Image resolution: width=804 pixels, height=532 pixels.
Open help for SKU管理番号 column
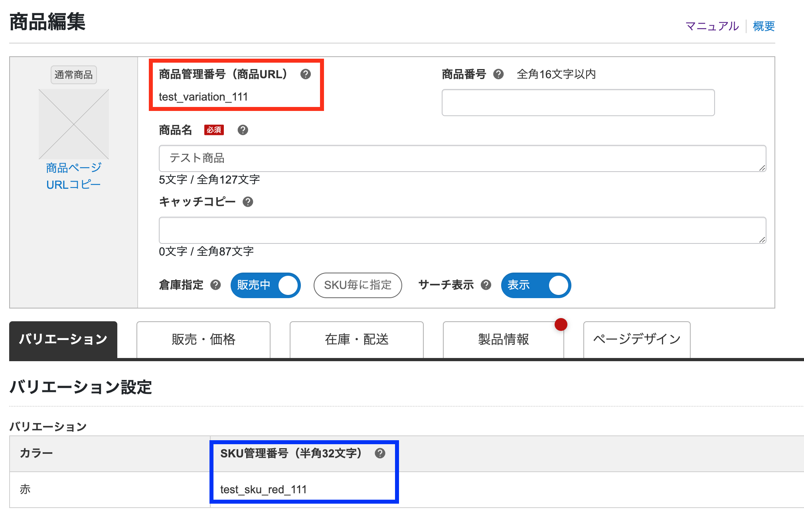(380, 453)
